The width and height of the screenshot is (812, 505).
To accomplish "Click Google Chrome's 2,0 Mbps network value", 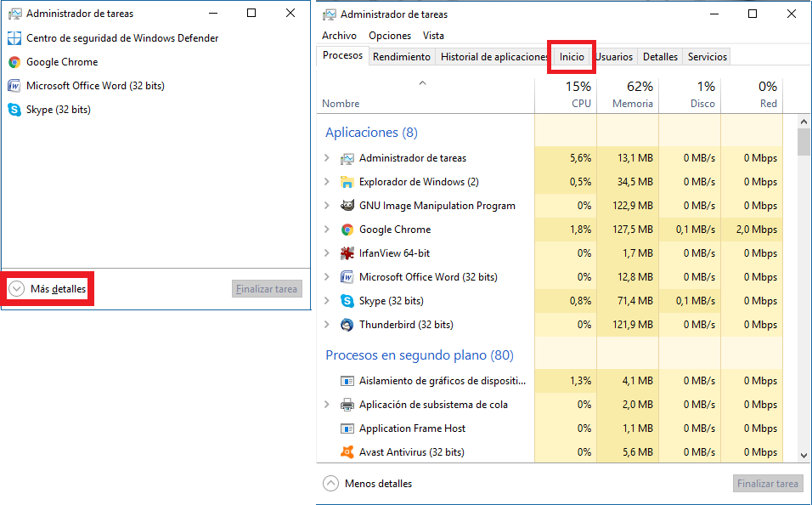I will click(757, 230).
